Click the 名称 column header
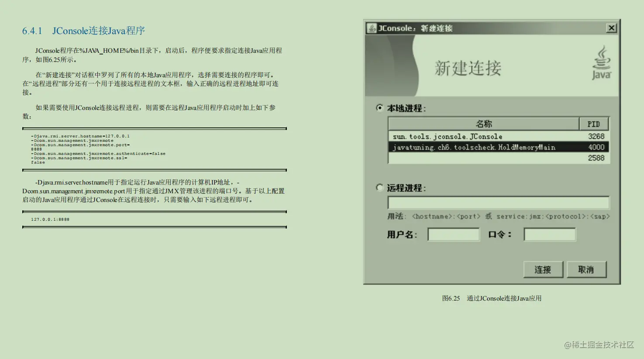The width and height of the screenshot is (644, 359). [484, 123]
